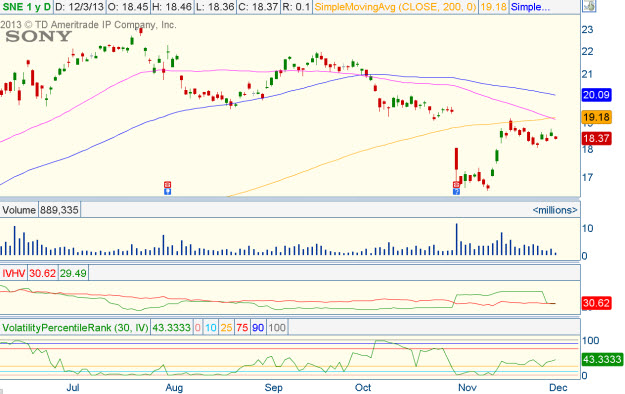This screenshot has width=625, height=394.
Task: Click the orange 25 level label
Action: (226, 328)
